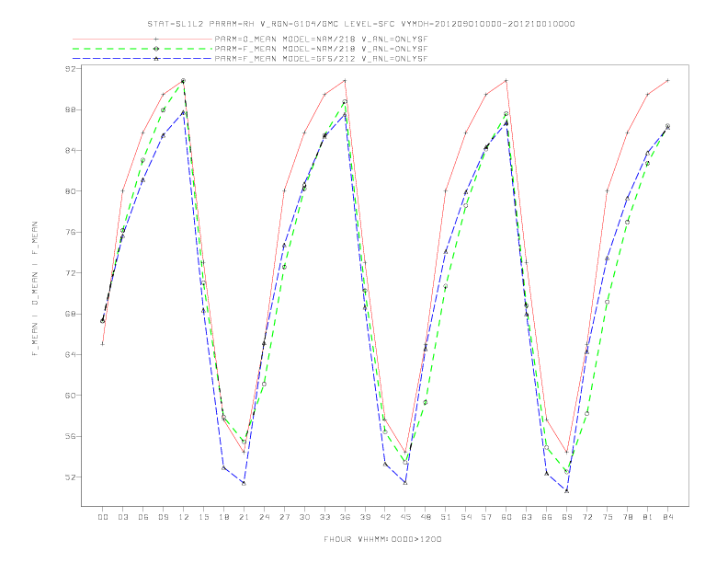This screenshot has height=563, width=728.
Task: Click x-axis forecast hour label 48
Action: click(426, 517)
